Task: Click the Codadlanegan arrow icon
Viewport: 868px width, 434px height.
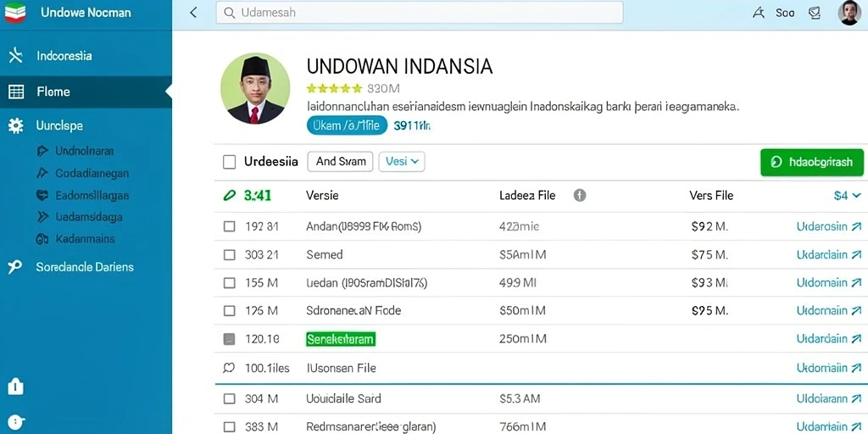Action: click(42, 173)
